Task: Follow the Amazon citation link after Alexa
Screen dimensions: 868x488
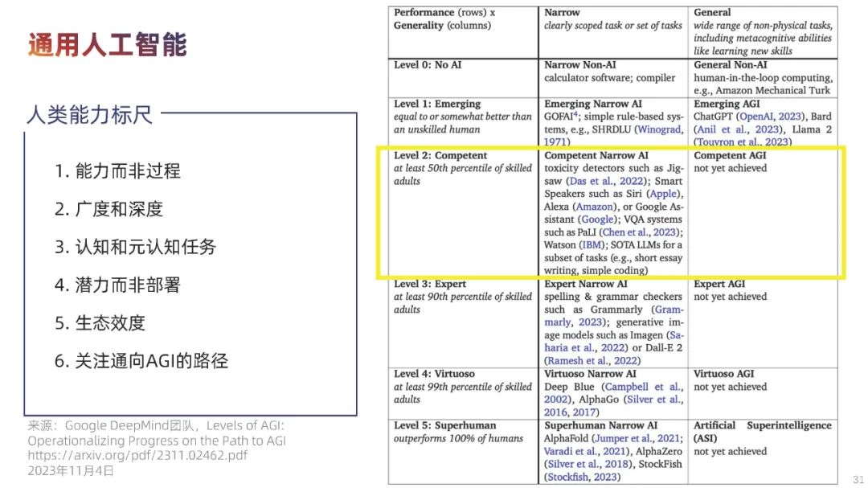Action: 595,206
